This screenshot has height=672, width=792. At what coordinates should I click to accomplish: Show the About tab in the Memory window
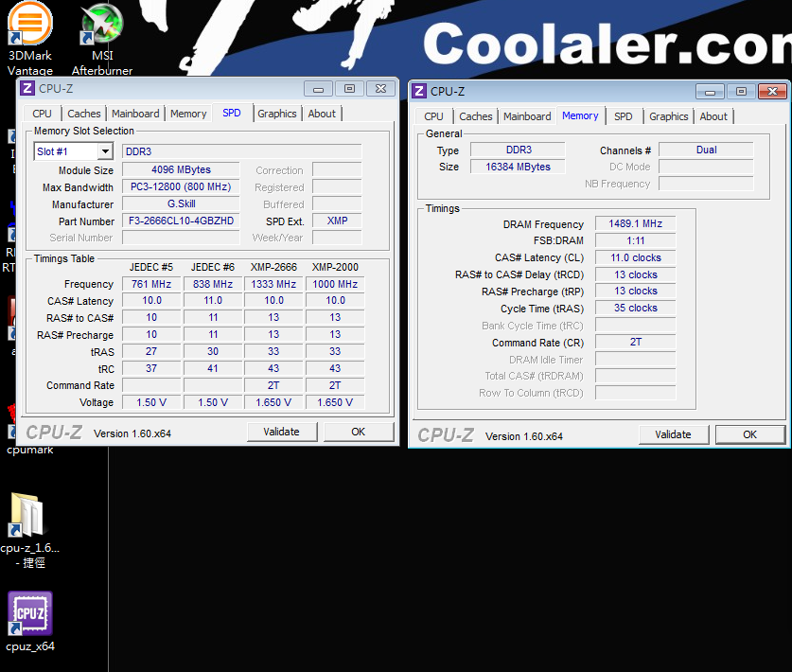point(713,116)
